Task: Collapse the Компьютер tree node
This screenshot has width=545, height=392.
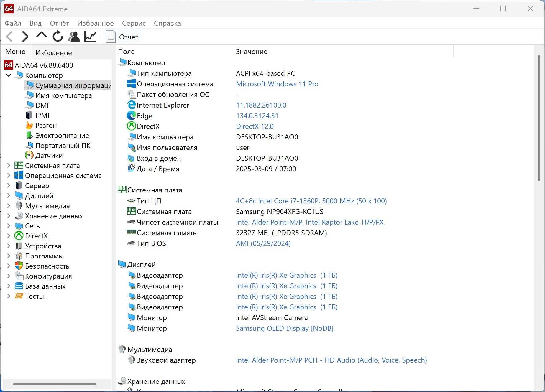Action: [x=9, y=75]
